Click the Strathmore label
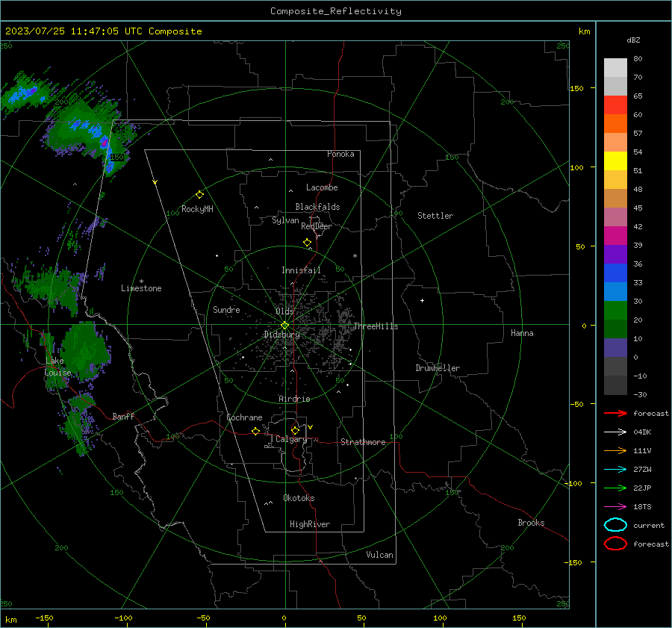The height and width of the screenshot is (628, 672). point(363,442)
